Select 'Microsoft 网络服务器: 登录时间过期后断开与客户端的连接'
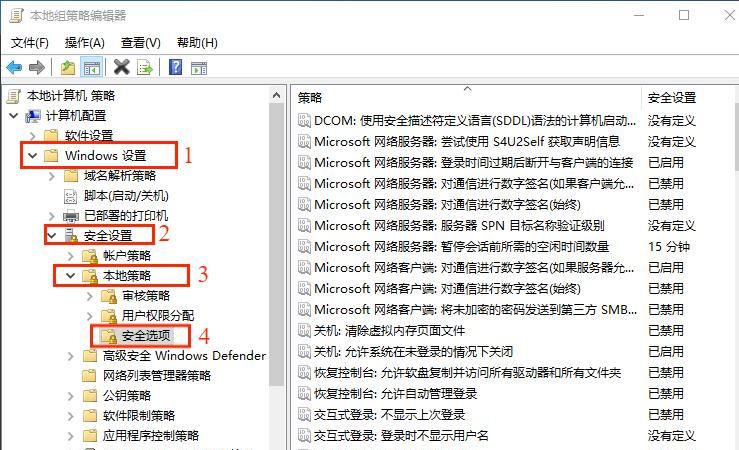Screen dimensions: 739x450 coord(473,163)
